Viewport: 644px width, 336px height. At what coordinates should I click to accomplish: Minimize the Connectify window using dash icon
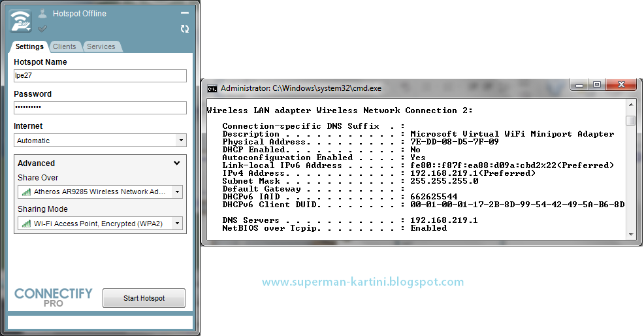point(185,13)
